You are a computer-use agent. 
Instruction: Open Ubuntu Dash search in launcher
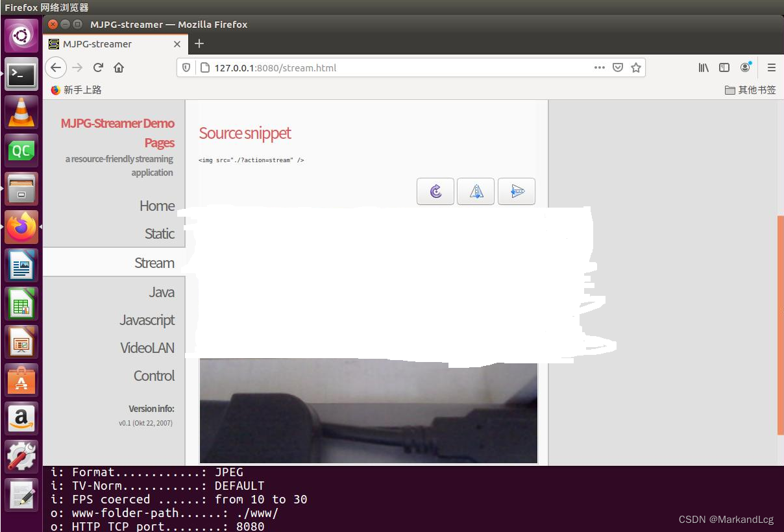pos(21,36)
